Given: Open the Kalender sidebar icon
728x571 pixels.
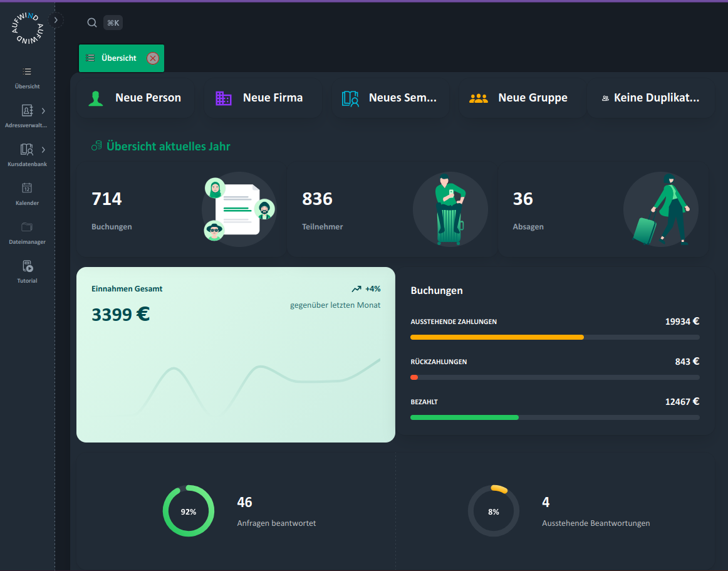Looking at the screenshot, I should coord(27,188).
